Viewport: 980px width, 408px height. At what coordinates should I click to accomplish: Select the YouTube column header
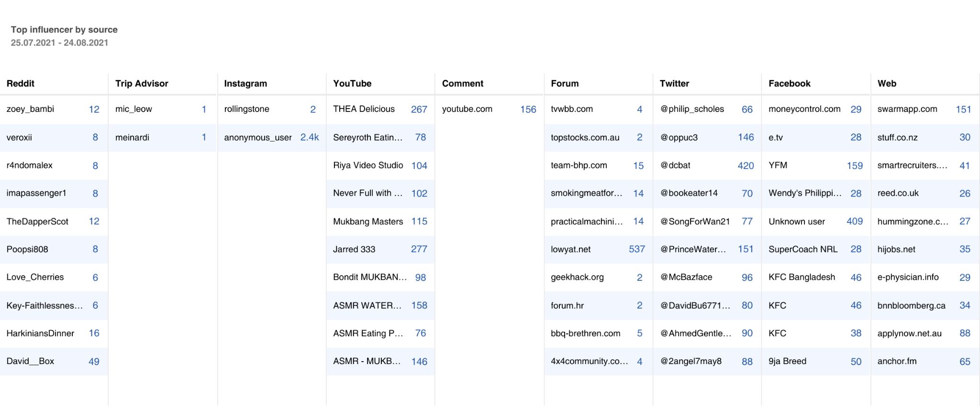(x=352, y=83)
